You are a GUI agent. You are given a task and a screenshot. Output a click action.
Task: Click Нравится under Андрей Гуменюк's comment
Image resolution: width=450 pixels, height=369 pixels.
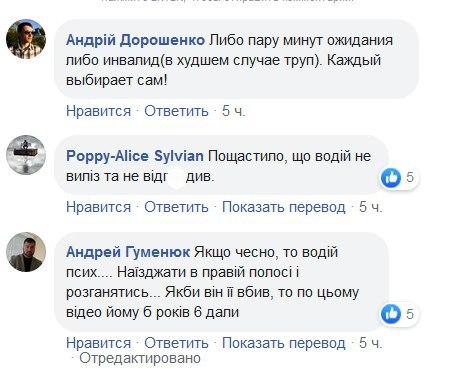(98, 343)
